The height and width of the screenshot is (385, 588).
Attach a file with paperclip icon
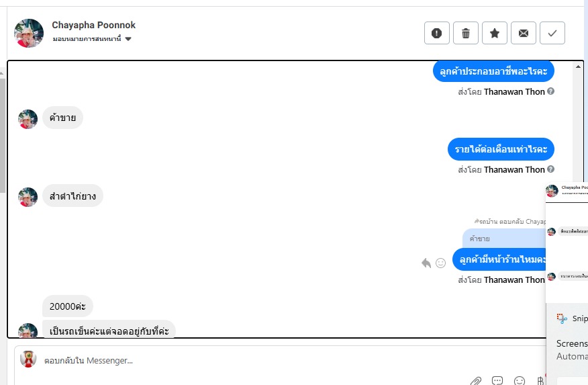476,381
